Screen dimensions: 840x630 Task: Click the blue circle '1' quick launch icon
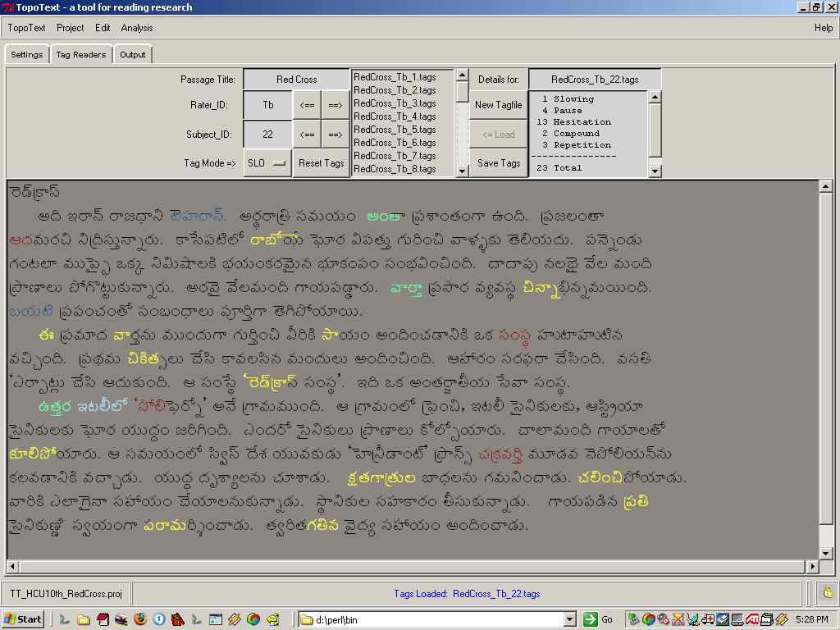point(159,620)
